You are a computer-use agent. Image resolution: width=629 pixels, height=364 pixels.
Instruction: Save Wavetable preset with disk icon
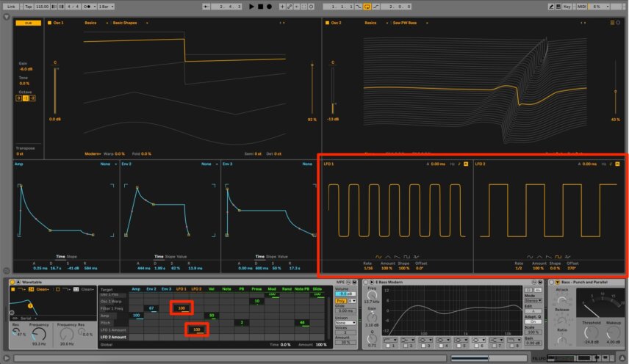[354, 283]
